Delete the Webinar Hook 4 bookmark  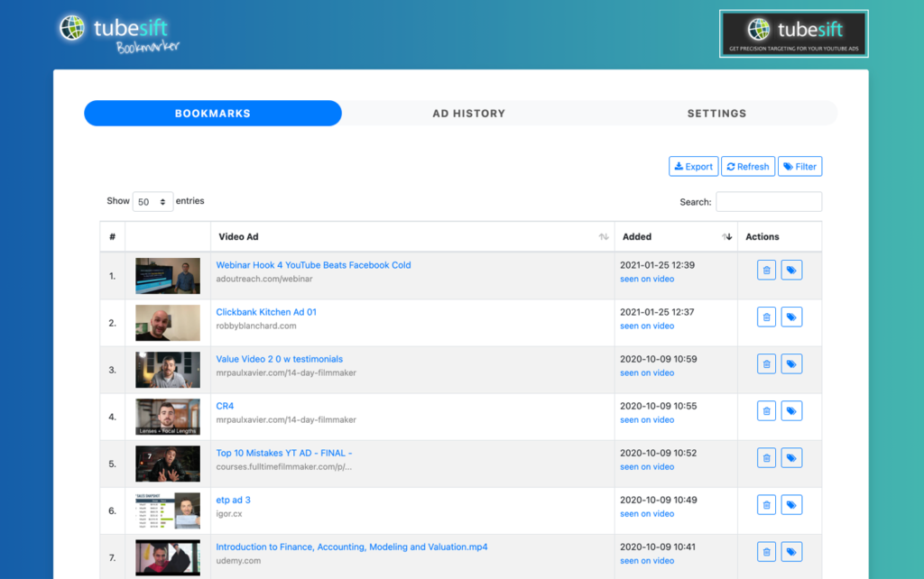(766, 271)
